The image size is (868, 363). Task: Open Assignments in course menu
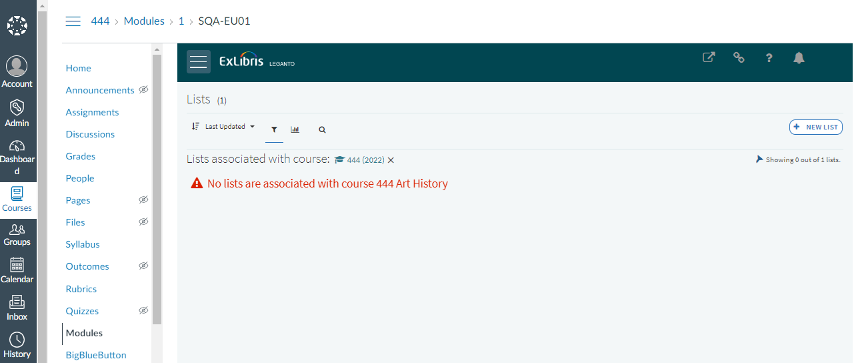(x=92, y=112)
